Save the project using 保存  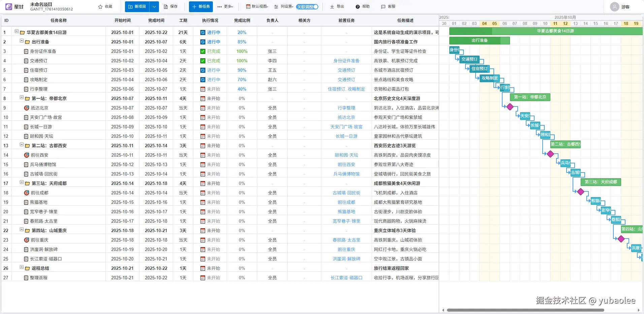170,7
